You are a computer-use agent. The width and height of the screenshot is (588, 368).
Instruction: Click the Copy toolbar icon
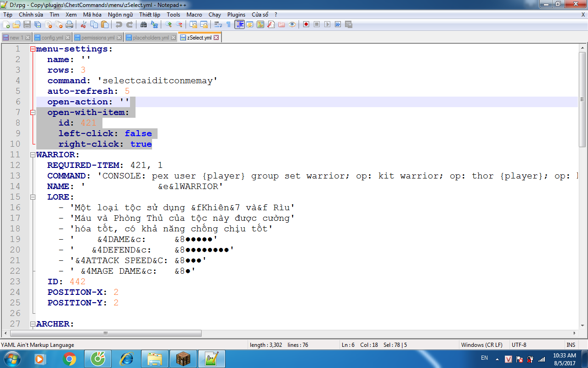94,24
